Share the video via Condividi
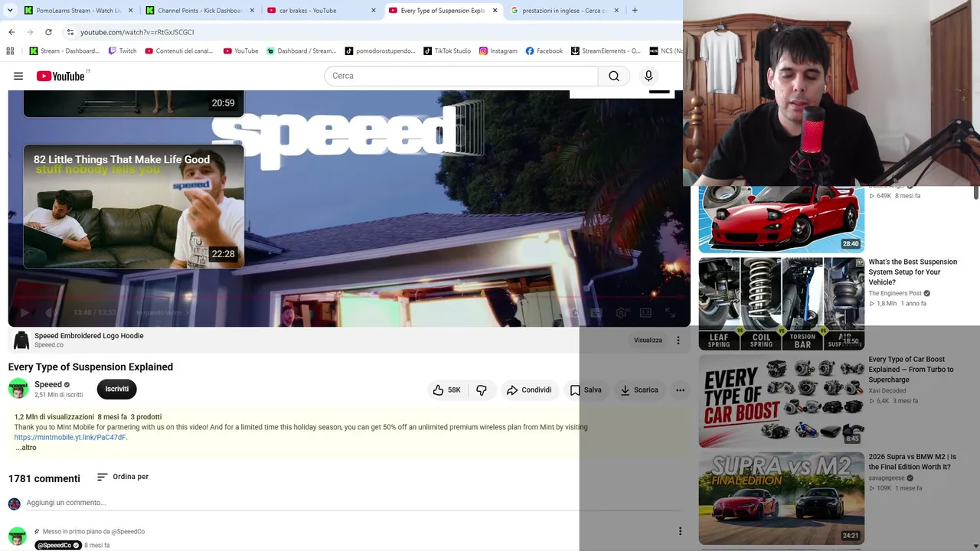Screen dimensions: 980x551 pyautogui.click(x=529, y=390)
